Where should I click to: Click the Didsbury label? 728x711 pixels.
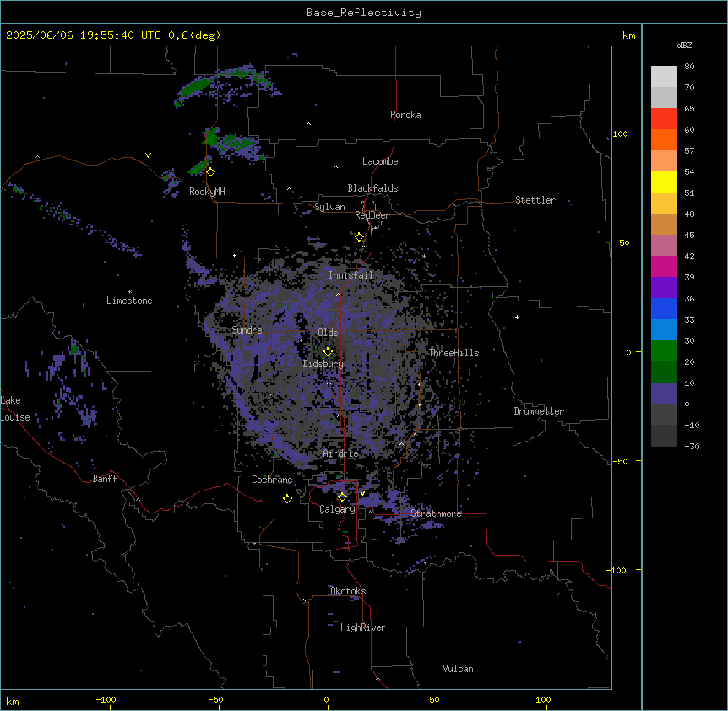323,364
